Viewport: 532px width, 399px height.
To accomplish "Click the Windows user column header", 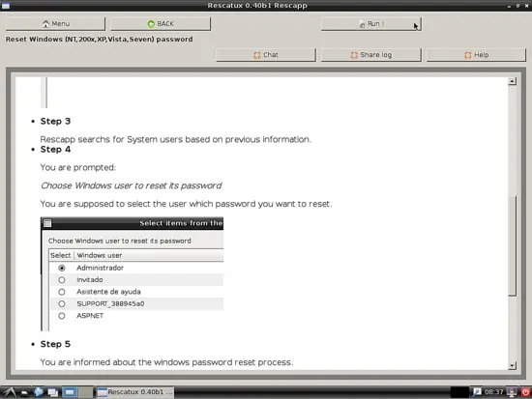I will 149,255.
